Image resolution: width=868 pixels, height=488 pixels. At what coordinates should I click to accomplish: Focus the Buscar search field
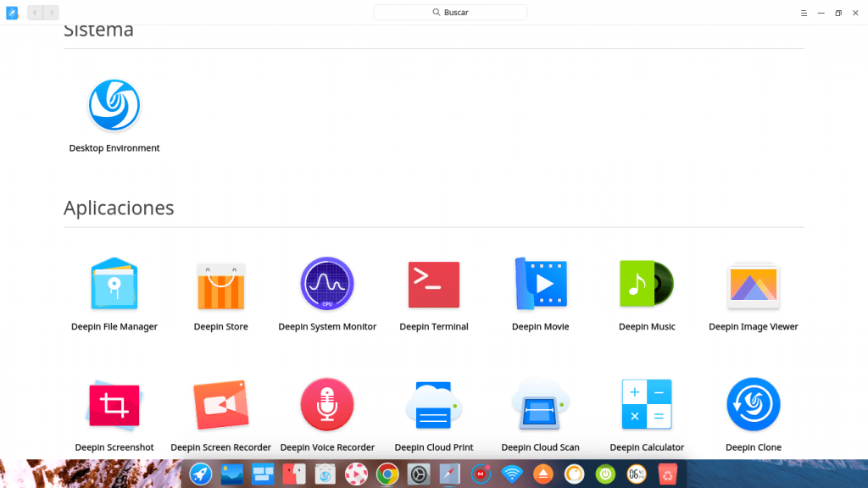coord(450,12)
